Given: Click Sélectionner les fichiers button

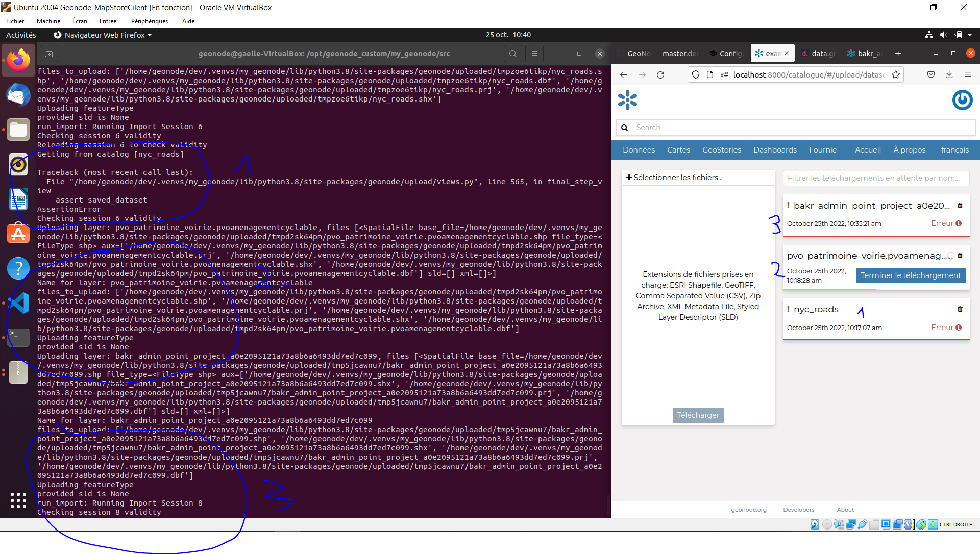Looking at the screenshot, I should [674, 178].
